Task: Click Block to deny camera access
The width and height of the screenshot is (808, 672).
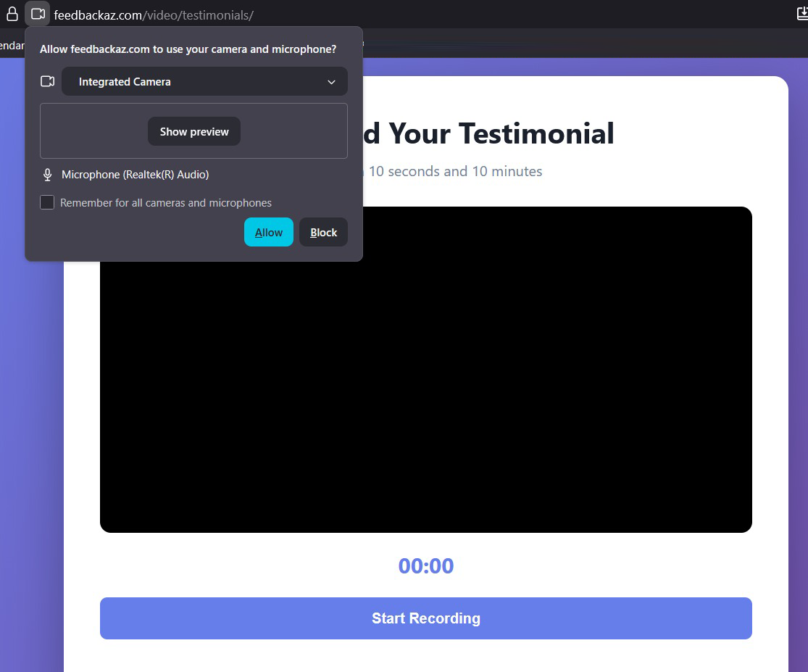Action: click(x=323, y=232)
